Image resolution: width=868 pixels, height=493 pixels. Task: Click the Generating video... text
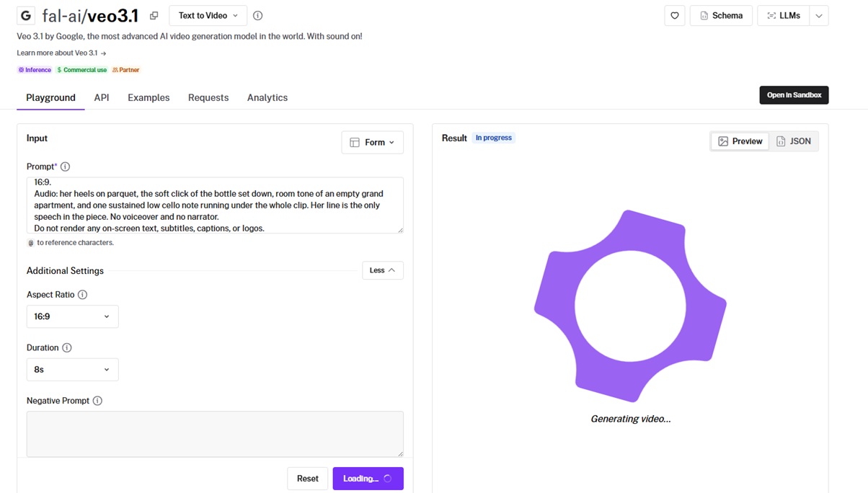[x=631, y=419]
